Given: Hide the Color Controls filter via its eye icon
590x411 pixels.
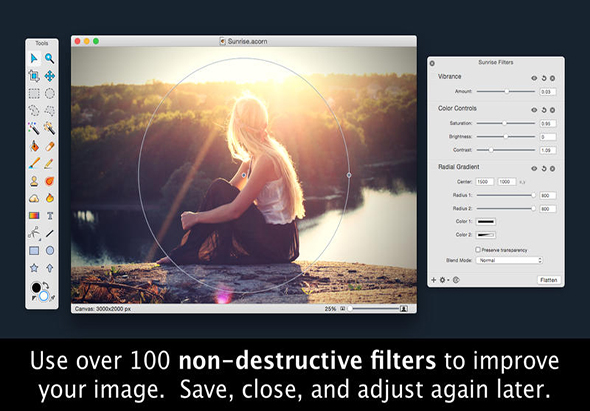Looking at the screenshot, I should 534,110.
